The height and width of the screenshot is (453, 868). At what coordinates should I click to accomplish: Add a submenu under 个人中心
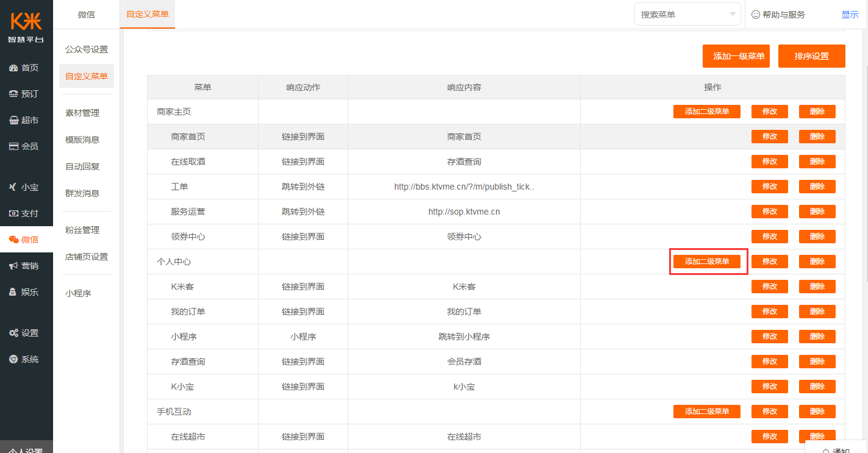pyautogui.click(x=707, y=262)
